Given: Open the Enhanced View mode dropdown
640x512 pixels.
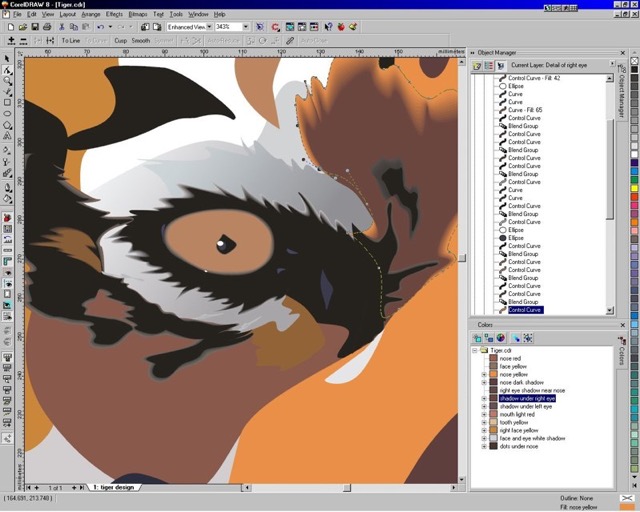Looking at the screenshot, I should pos(209,27).
